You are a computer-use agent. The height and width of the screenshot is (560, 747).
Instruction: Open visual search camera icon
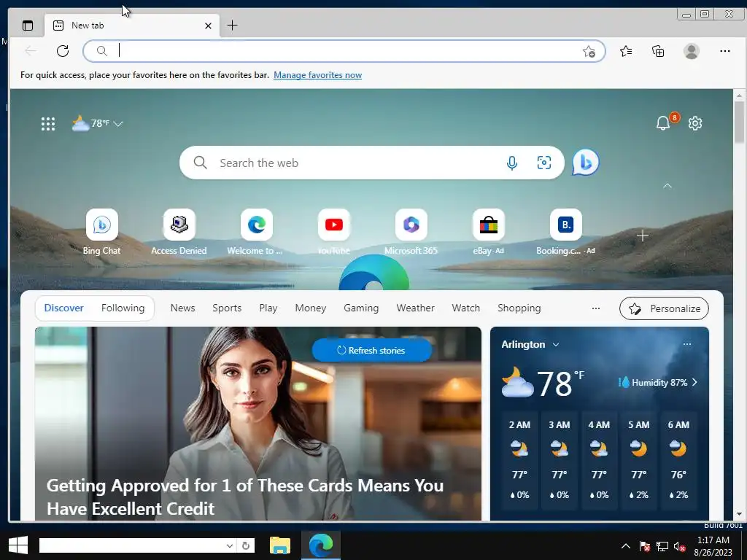(544, 163)
